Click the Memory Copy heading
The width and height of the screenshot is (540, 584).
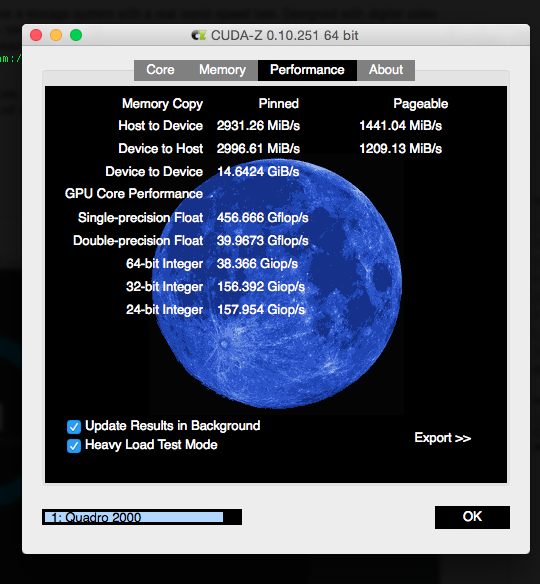(162, 104)
